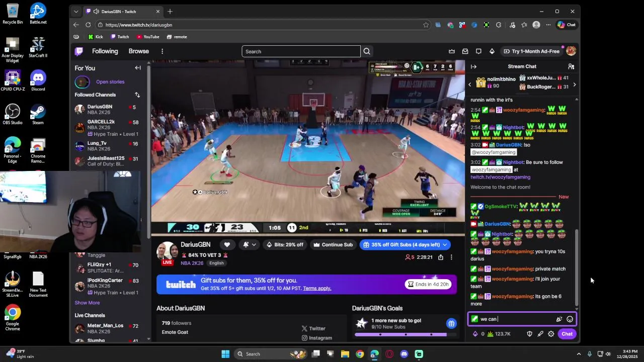The height and width of the screenshot is (362, 644).
Task: Open Twitch notifications inbox icon
Action: click(465, 51)
